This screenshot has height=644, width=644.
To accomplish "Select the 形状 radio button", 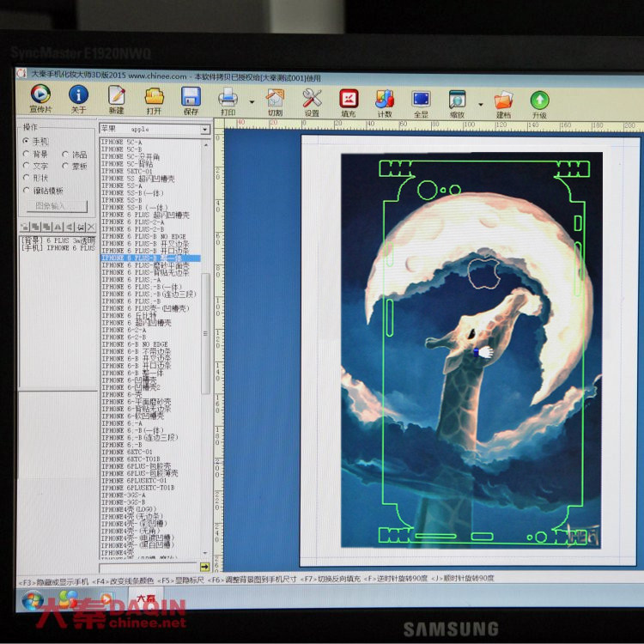I will pos(26,178).
